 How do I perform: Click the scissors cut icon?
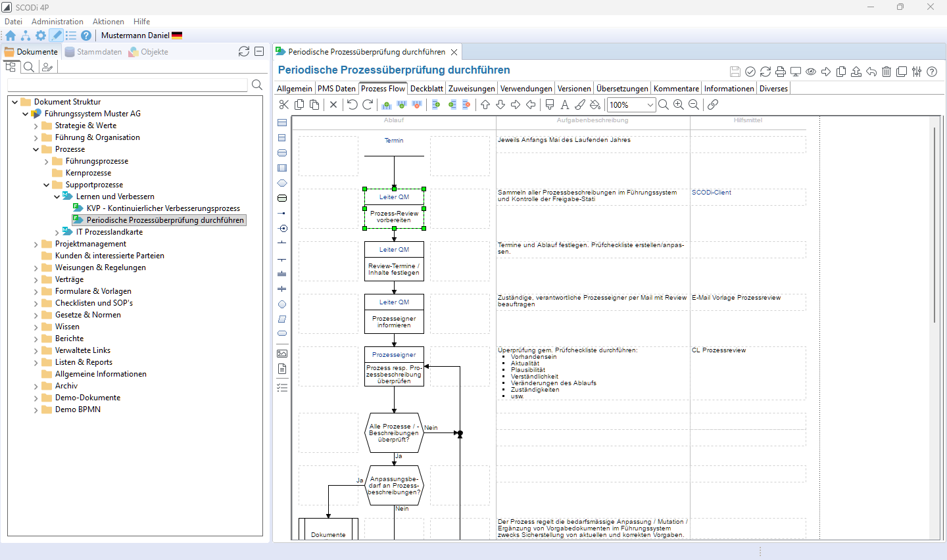(x=284, y=105)
